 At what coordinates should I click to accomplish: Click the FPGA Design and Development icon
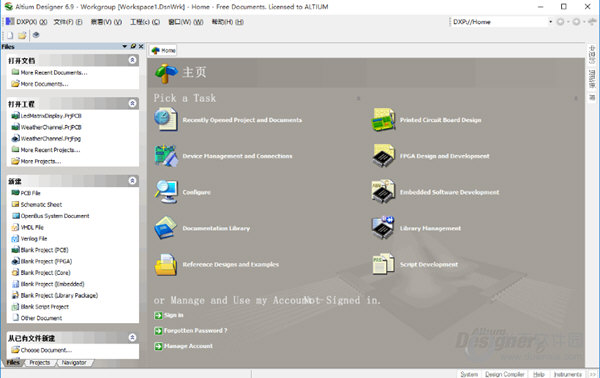[383, 156]
